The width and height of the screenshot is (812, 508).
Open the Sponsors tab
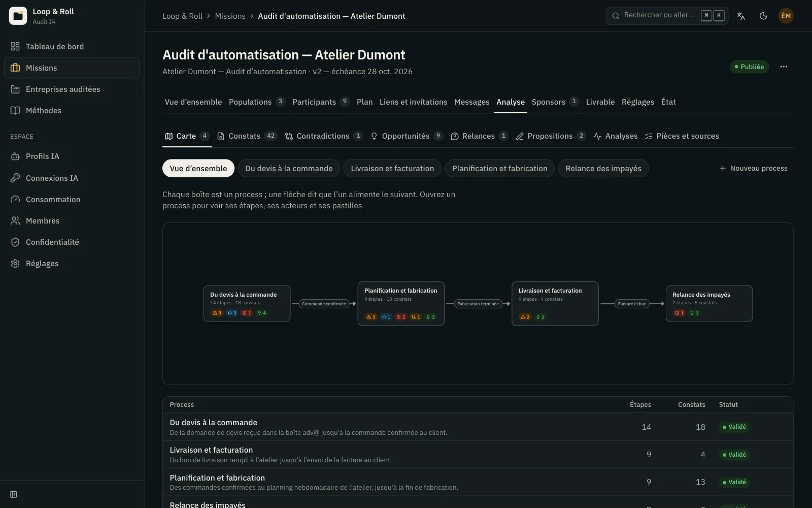click(x=555, y=102)
